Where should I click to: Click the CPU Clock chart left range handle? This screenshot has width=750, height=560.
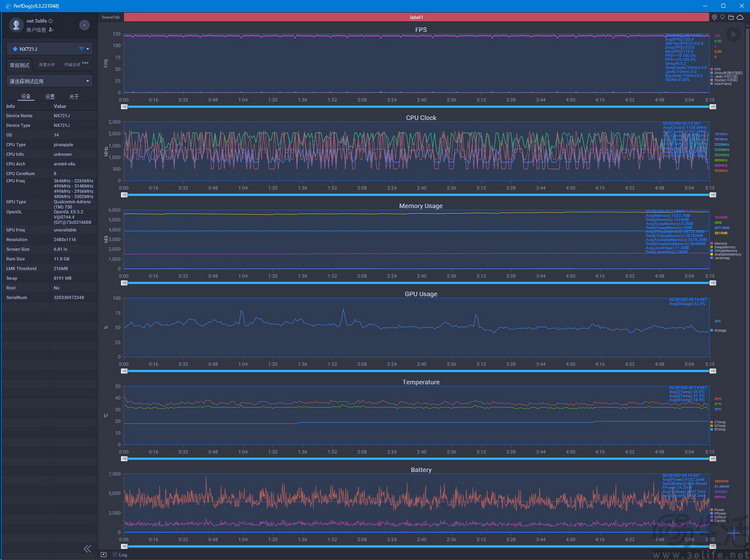124,195
